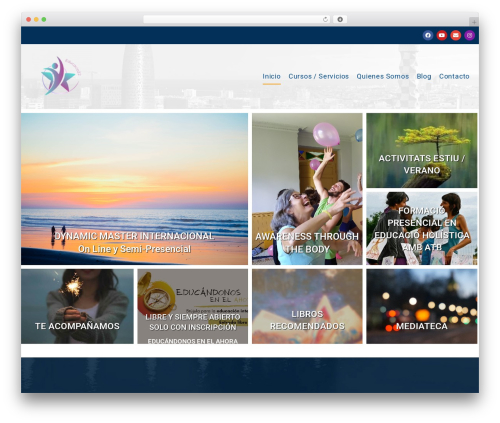
Task: Open the Facebook social icon
Action: (x=428, y=35)
